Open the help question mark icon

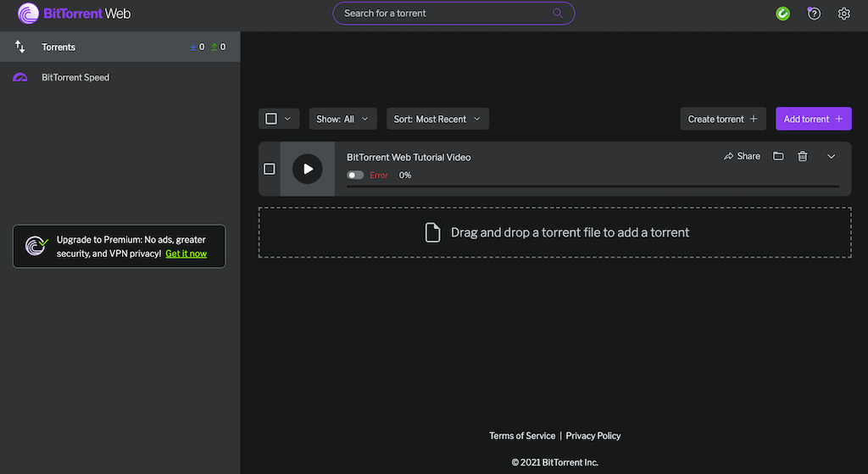tap(814, 14)
